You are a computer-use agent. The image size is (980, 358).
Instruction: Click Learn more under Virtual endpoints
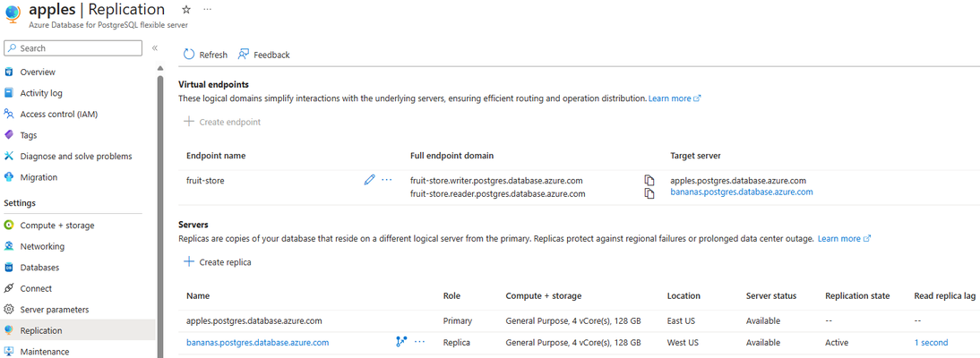coord(675,98)
